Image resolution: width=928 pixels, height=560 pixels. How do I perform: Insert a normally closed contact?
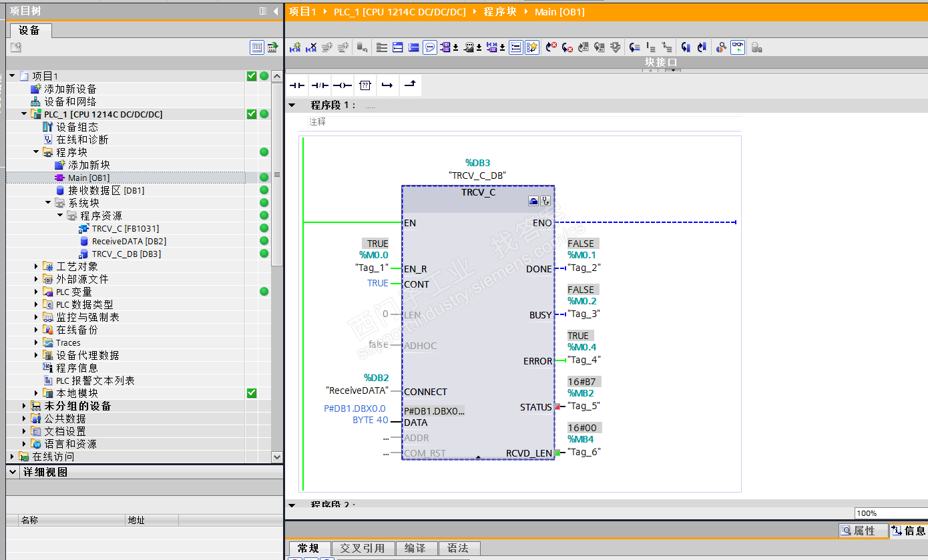pyautogui.click(x=320, y=85)
